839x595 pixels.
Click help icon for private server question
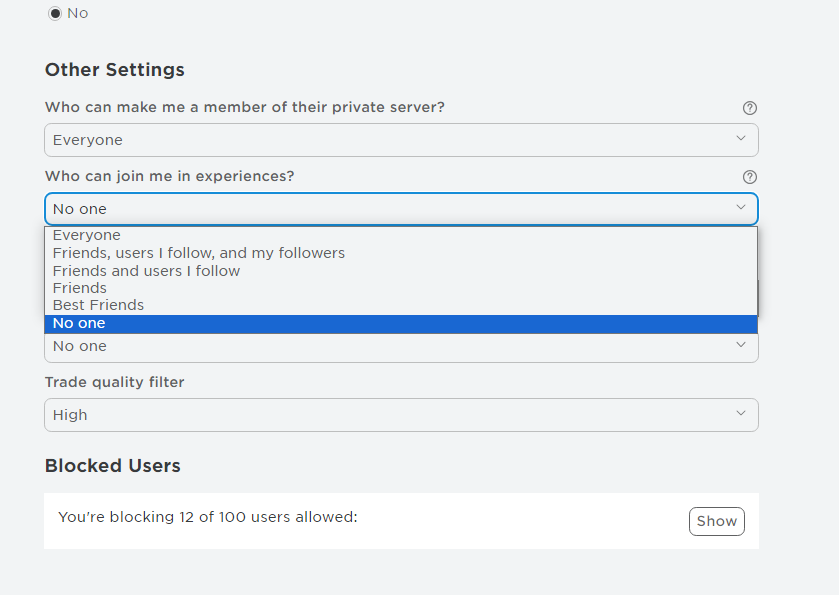click(750, 108)
